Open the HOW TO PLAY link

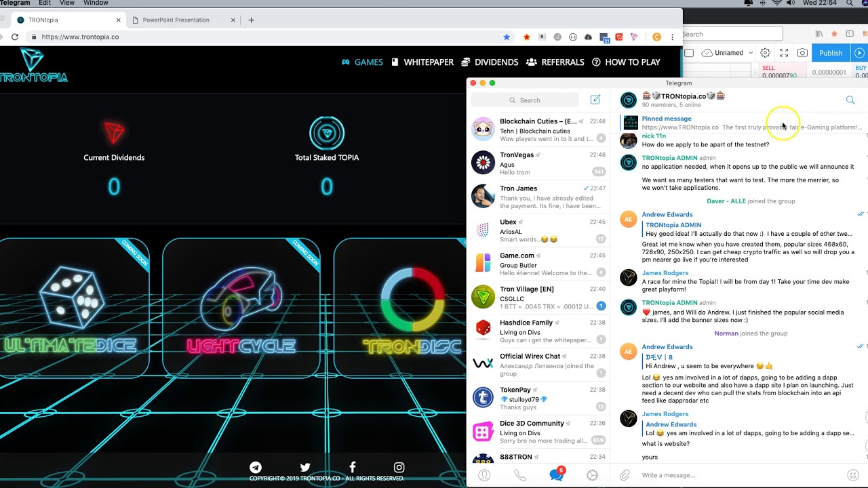click(x=626, y=62)
